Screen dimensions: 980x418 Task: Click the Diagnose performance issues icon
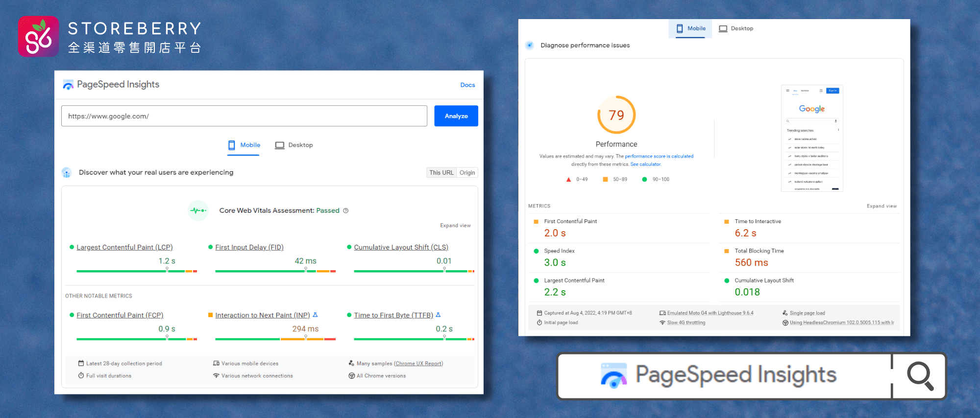[x=529, y=46]
